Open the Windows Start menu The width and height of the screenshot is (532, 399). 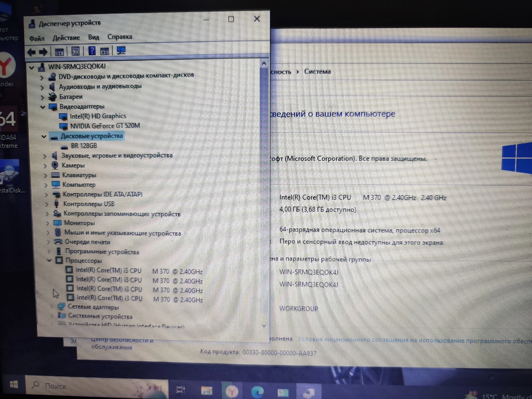coord(14,385)
